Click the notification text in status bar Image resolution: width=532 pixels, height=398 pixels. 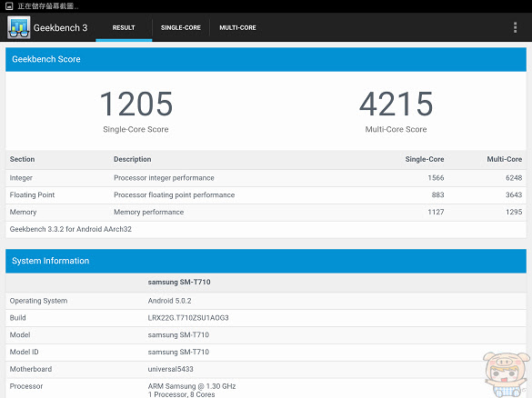click(x=48, y=6)
